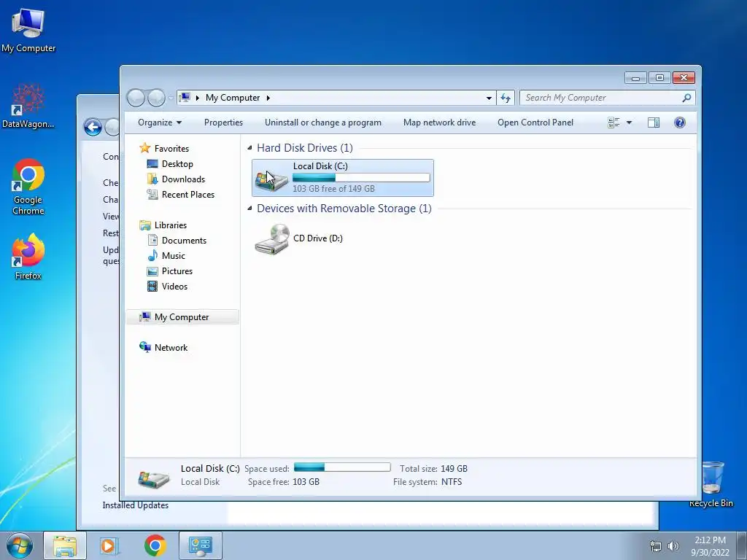
Task: Toggle the preview pane icon
Action: (x=654, y=122)
